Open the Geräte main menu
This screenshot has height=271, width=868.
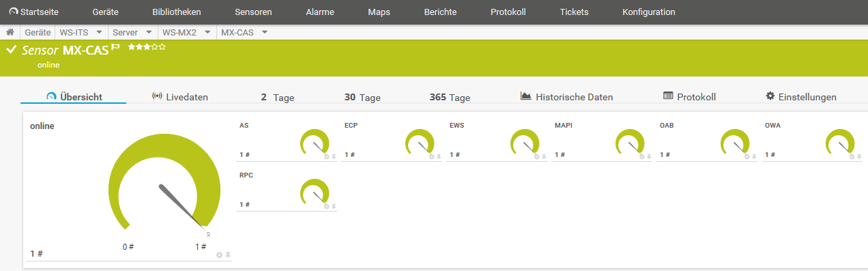(106, 12)
